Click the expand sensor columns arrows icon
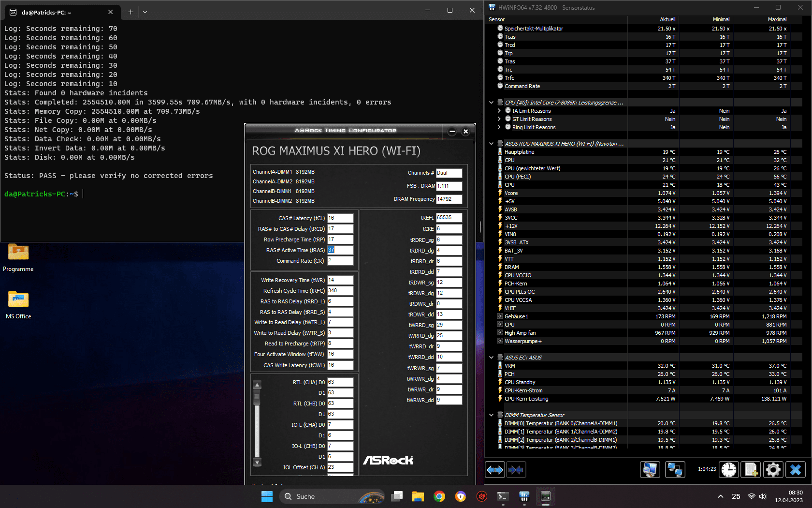Image resolution: width=812 pixels, height=508 pixels. pos(495,470)
